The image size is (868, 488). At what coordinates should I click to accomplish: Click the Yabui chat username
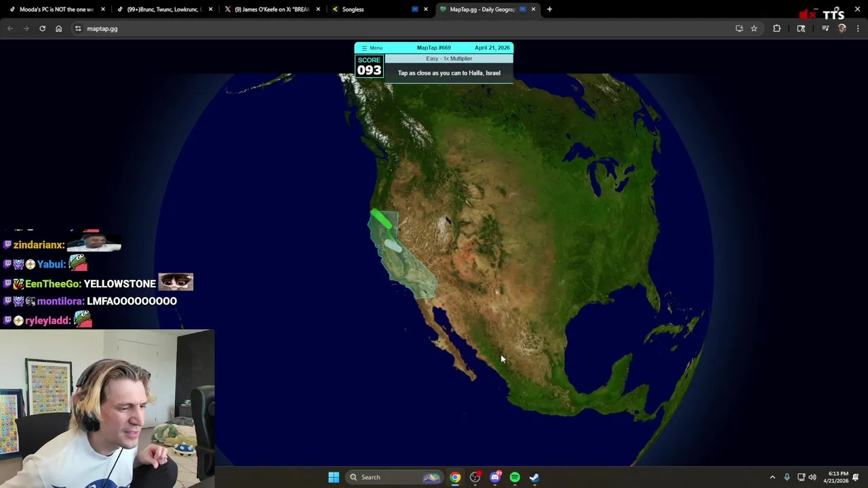[51, 264]
